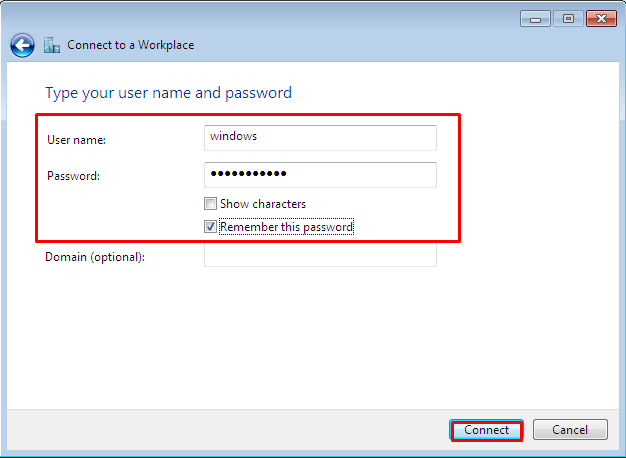The width and height of the screenshot is (626, 458).
Task: Click the 'Connect to a Workplace' title text
Action: click(130, 45)
